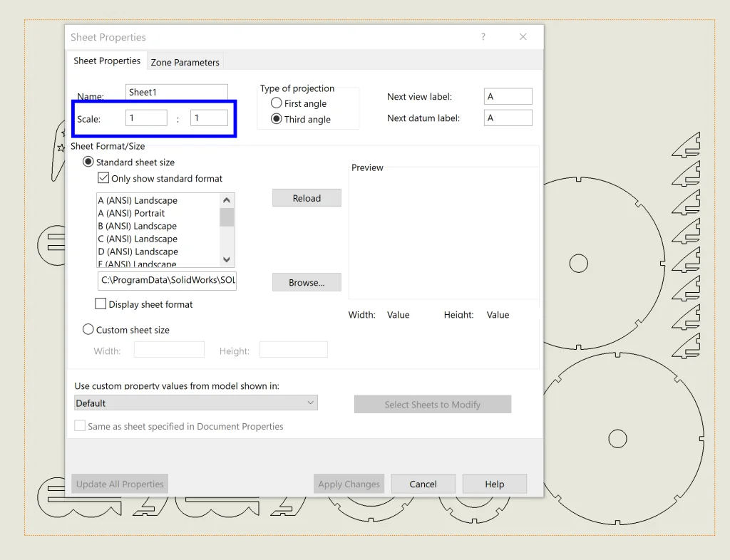Click the Reload button

(x=307, y=198)
